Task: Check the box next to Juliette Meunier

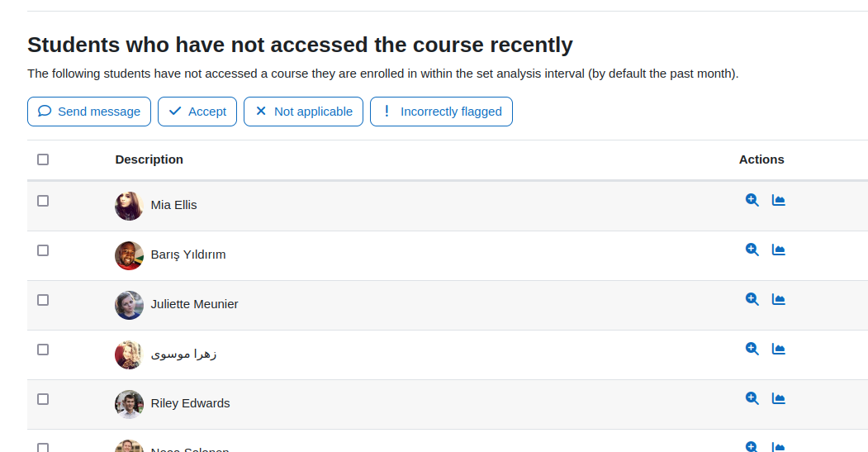Action: click(x=43, y=300)
